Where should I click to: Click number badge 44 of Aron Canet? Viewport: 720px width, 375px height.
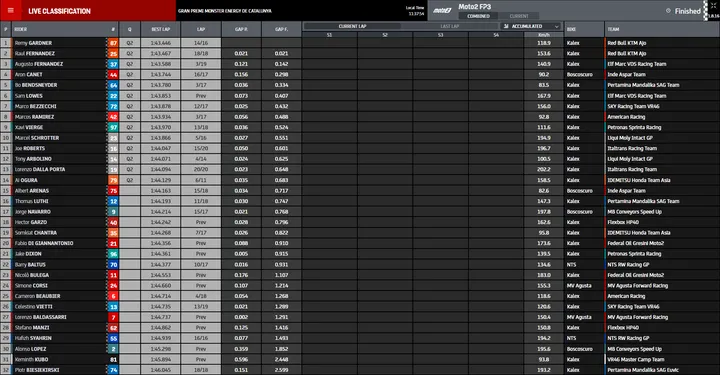113,75
